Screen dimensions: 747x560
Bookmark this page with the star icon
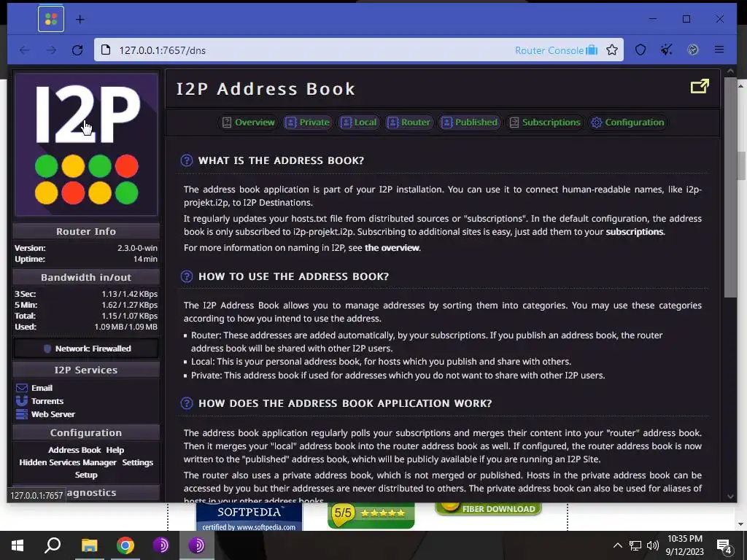click(x=612, y=50)
